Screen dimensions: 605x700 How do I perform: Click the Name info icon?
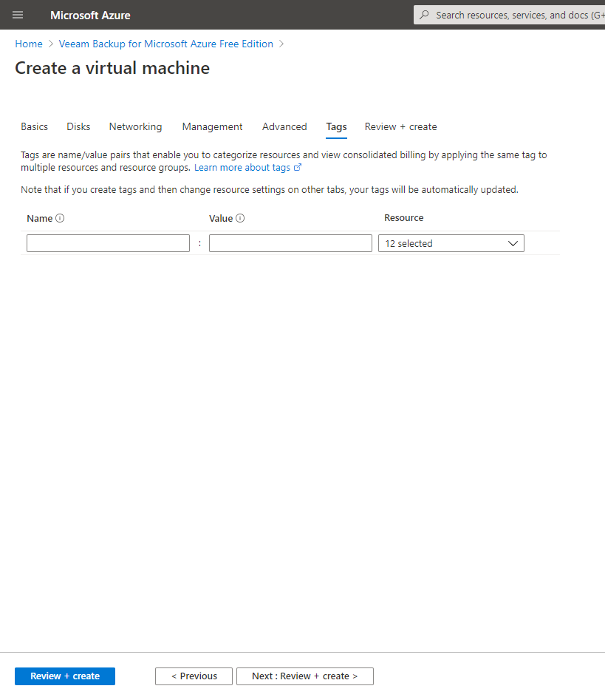pyautogui.click(x=60, y=218)
